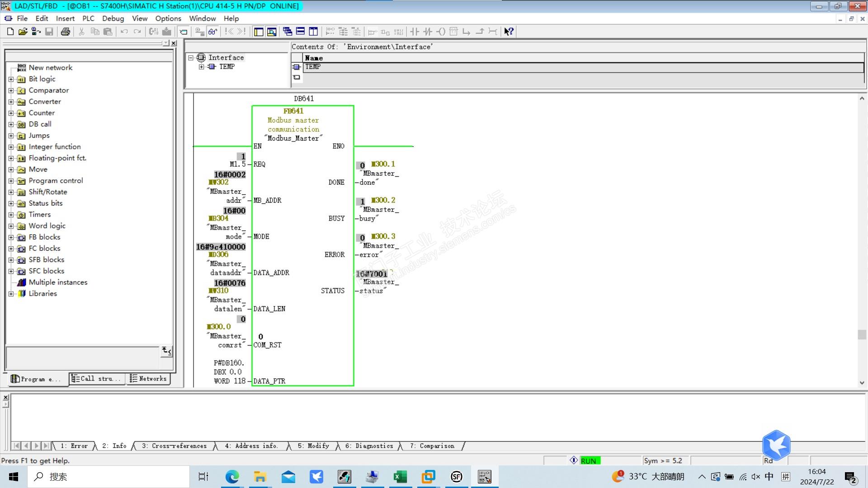Expand the Bit logic folder

tap(11, 79)
